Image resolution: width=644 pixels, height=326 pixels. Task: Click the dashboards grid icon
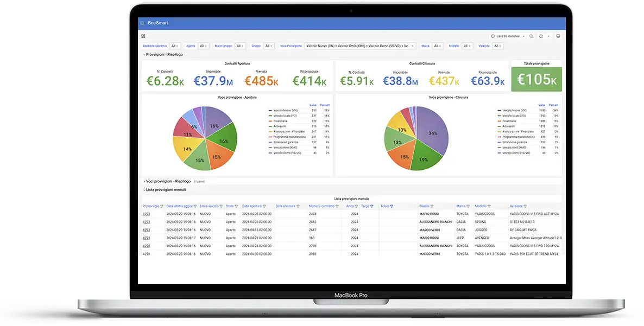143,36
